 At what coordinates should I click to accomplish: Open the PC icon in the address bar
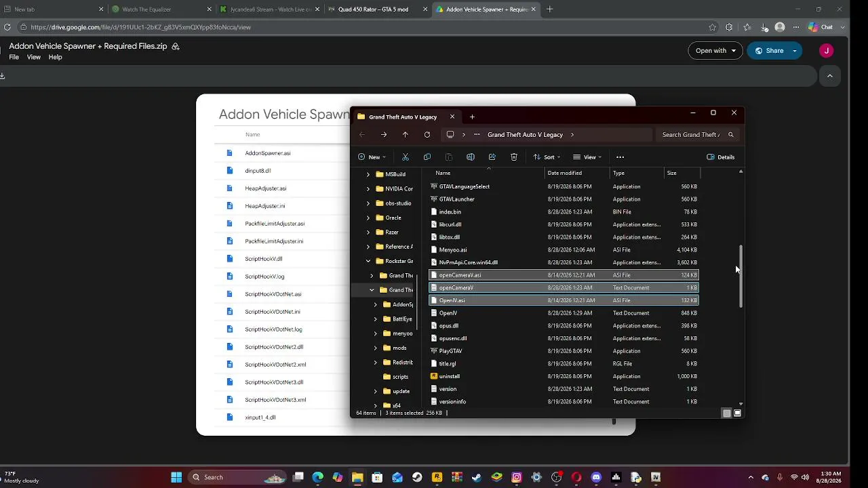point(450,134)
